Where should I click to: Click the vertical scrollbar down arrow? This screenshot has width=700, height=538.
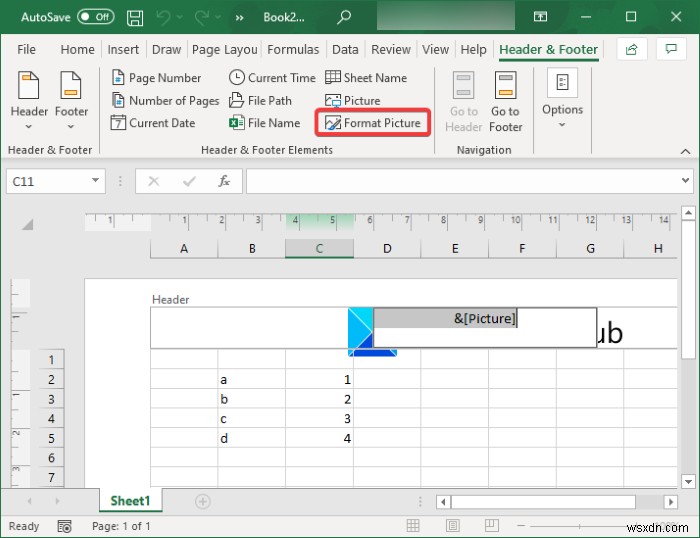coord(688,481)
